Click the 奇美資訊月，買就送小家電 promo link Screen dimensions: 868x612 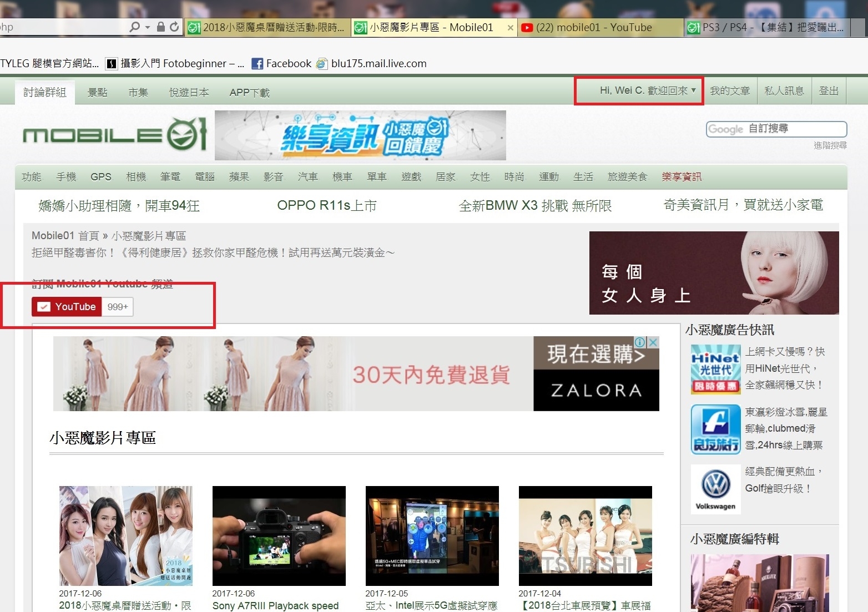[x=743, y=205]
